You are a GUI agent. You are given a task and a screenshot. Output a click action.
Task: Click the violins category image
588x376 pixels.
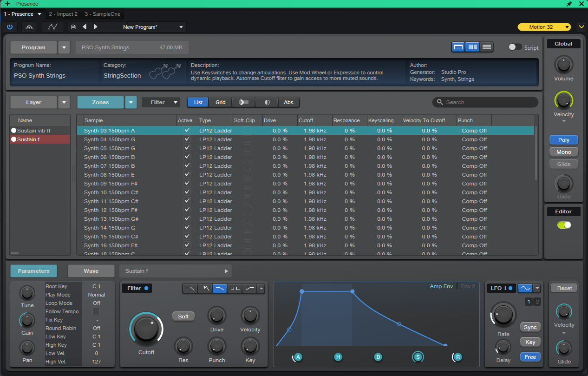tap(166, 71)
